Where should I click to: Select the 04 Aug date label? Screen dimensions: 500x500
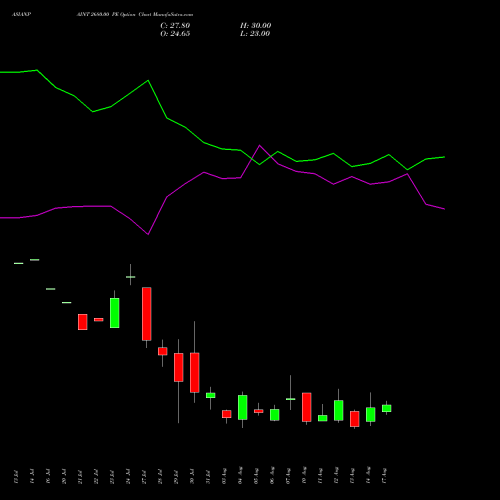tap(240, 476)
